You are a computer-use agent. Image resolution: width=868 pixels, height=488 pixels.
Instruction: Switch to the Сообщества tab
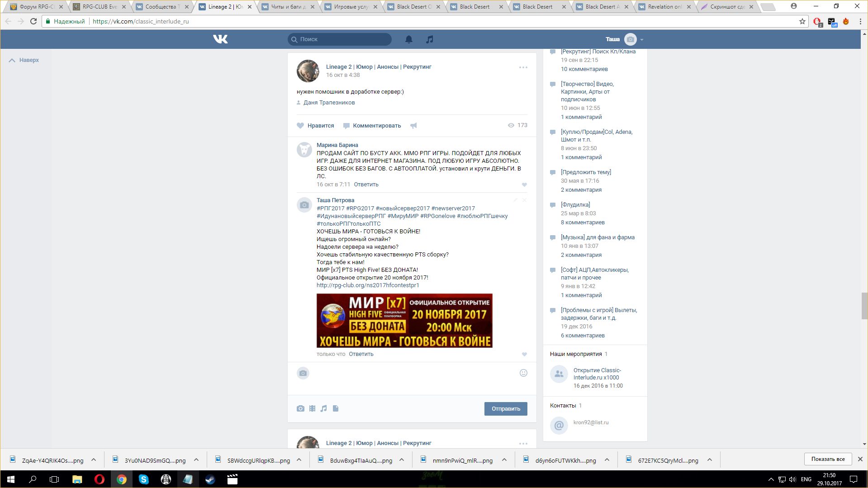pyautogui.click(x=163, y=7)
